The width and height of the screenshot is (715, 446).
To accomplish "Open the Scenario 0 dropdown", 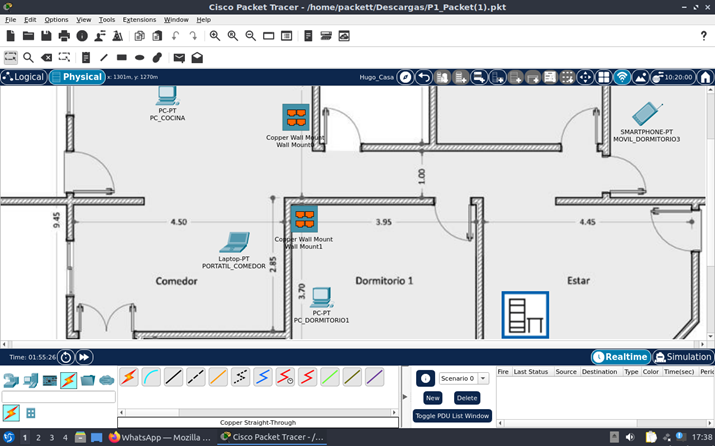I will point(463,378).
